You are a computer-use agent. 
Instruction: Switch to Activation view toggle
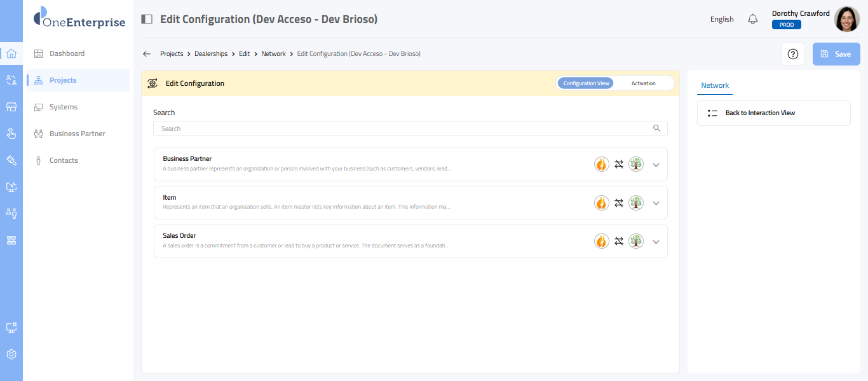[643, 83]
